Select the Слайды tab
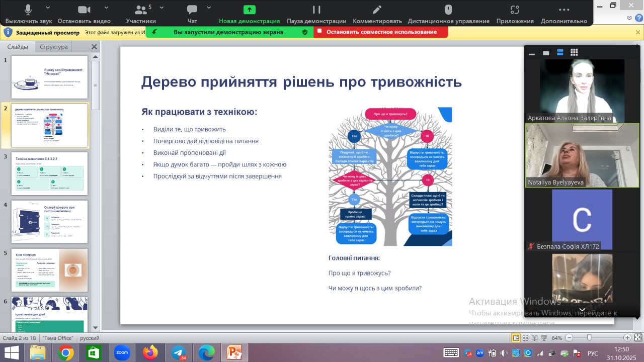Screen dimensions: 644x362 click(x=18, y=47)
